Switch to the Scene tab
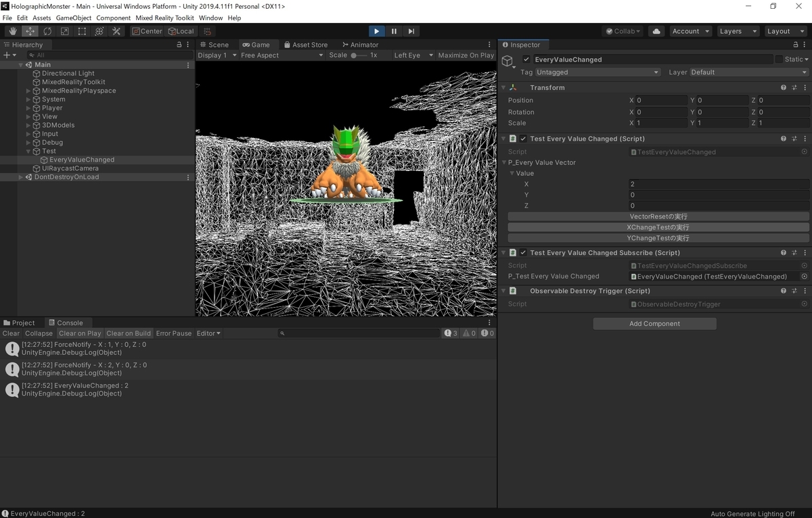 (x=214, y=45)
